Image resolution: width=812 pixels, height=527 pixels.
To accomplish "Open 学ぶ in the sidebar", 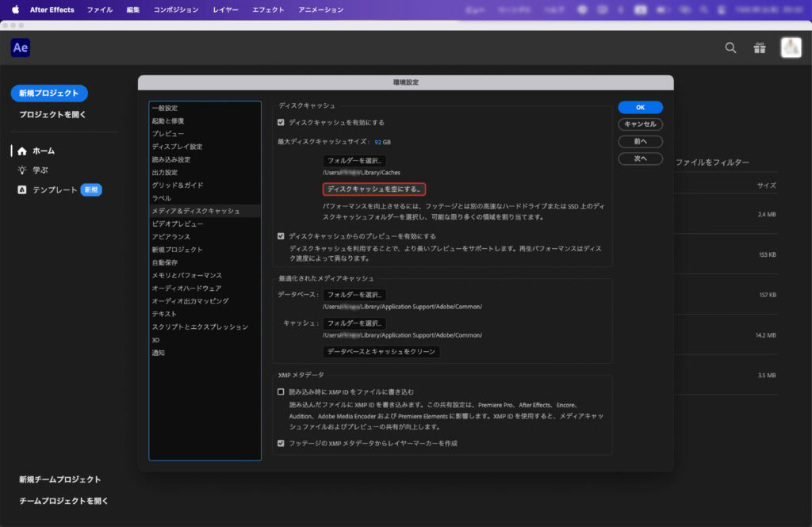I will [x=40, y=170].
